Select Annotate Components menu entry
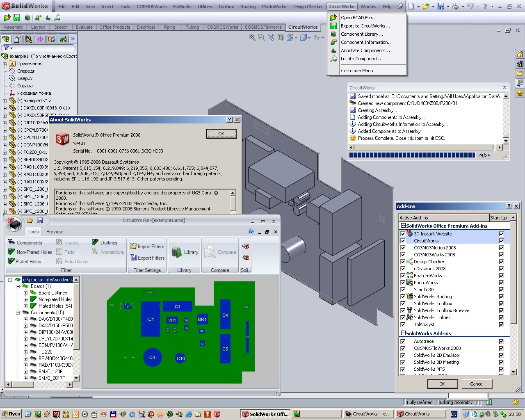This screenshot has height=420, width=525. click(x=365, y=50)
